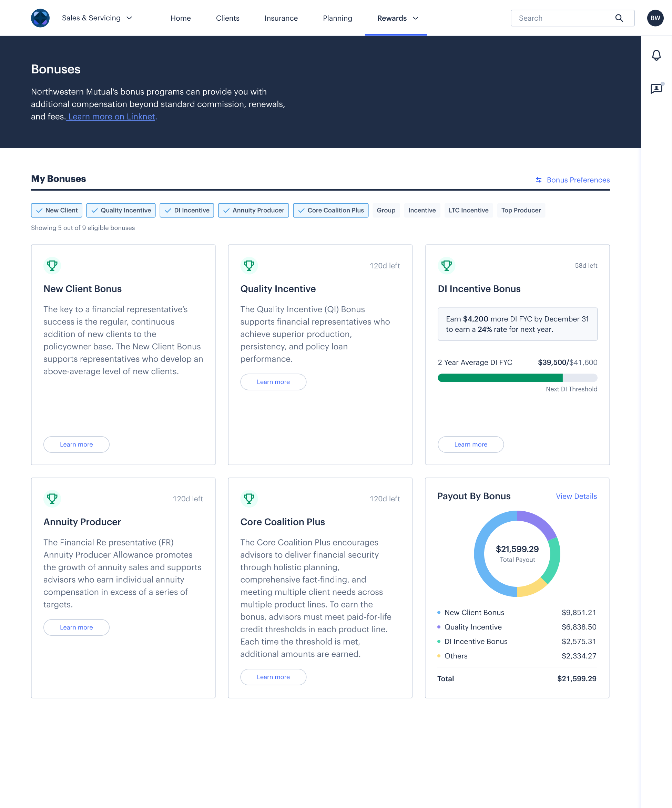The width and height of the screenshot is (672, 808).
Task: Open the notifications bell icon
Action: coord(656,55)
